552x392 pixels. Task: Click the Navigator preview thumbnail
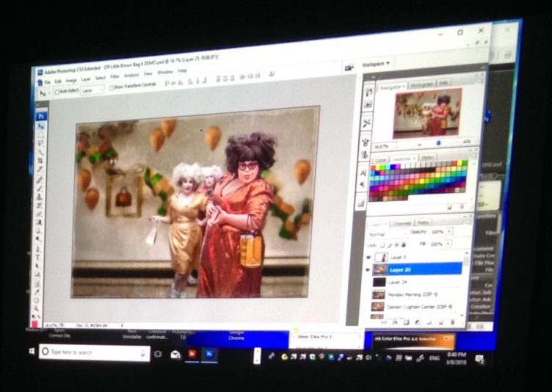click(x=428, y=112)
